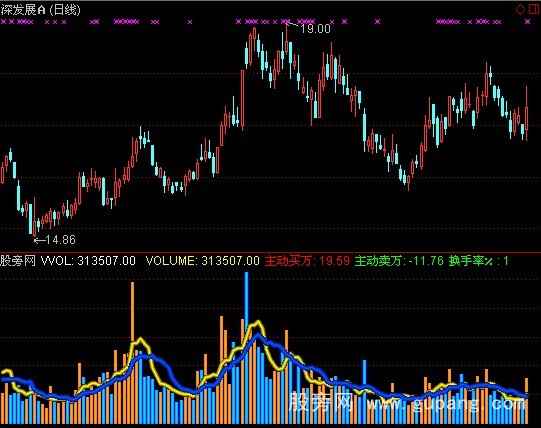Click the 股旁网 indicator name label

click(x=18, y=261)
